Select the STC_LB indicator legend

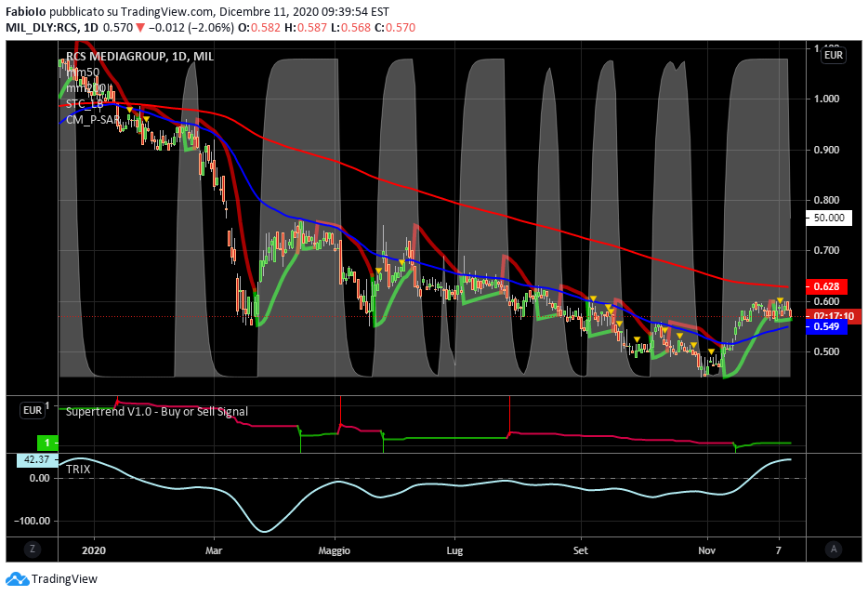[85, 103]
